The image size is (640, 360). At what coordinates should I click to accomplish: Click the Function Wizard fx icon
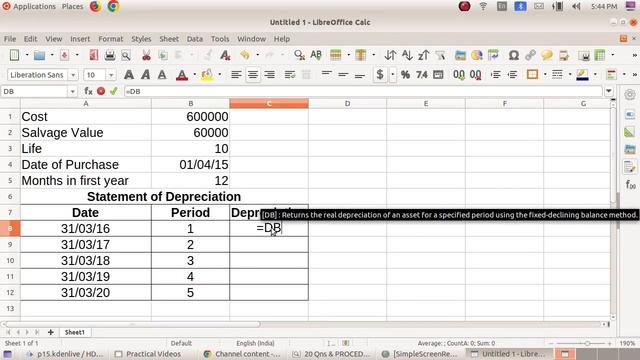click(x=88, y=91)
